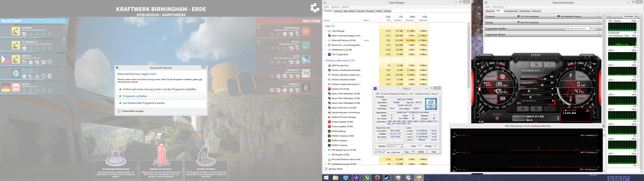
Task: Toggle Afterburner Startup Windows button
Action: click(x=497, y=118)
